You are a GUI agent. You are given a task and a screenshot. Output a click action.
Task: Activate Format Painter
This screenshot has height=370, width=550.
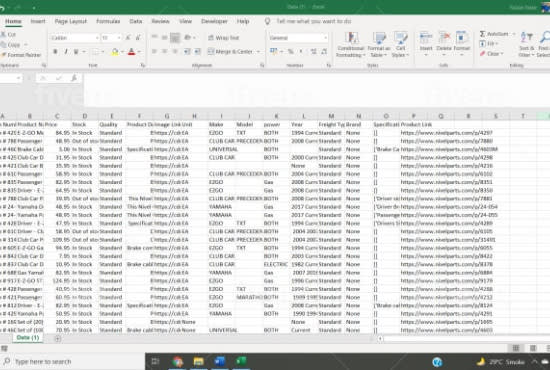(x=21, y=55)
